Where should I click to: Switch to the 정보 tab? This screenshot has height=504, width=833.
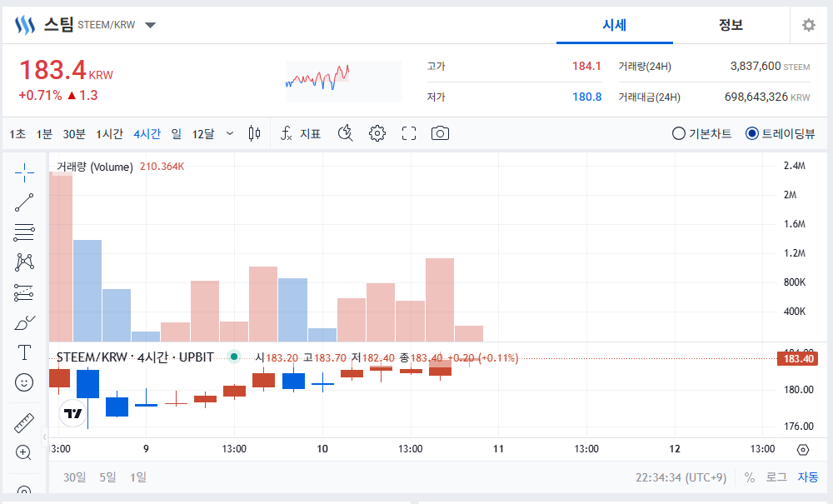click(731, 25)
